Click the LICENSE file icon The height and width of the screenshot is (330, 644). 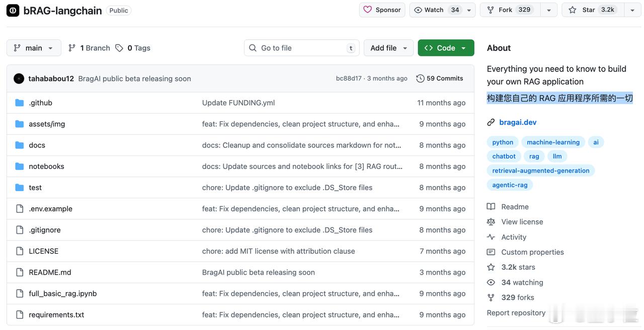click(x=20, y=251)
